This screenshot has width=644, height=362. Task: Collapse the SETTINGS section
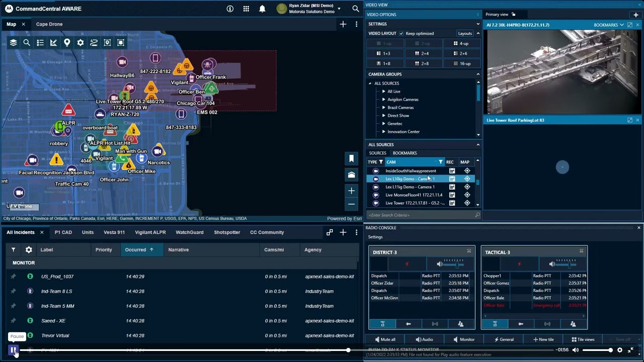click(478, 24)
